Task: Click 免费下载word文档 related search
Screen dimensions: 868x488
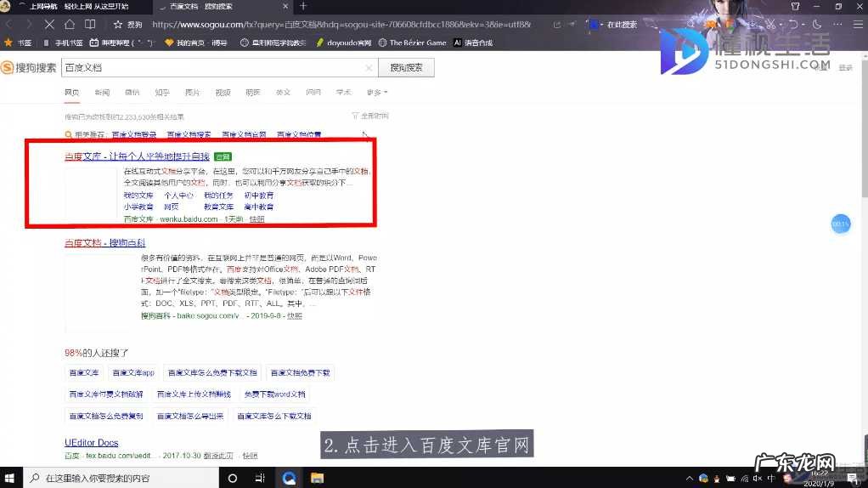Action: point(274,394)
